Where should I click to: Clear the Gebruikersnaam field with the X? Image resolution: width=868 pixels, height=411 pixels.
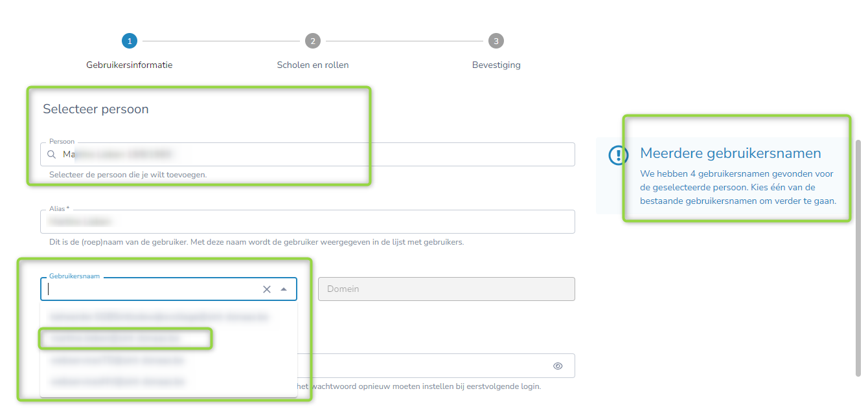point(267,289)
